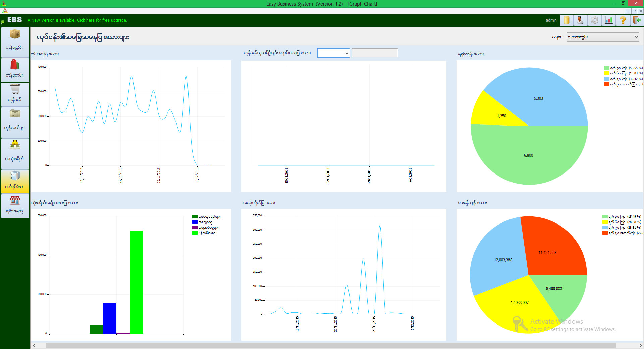This screenshot has width=644, height=349.
Task: Click the green 50.55 % legend swatch
Action: tap(606, 68)
